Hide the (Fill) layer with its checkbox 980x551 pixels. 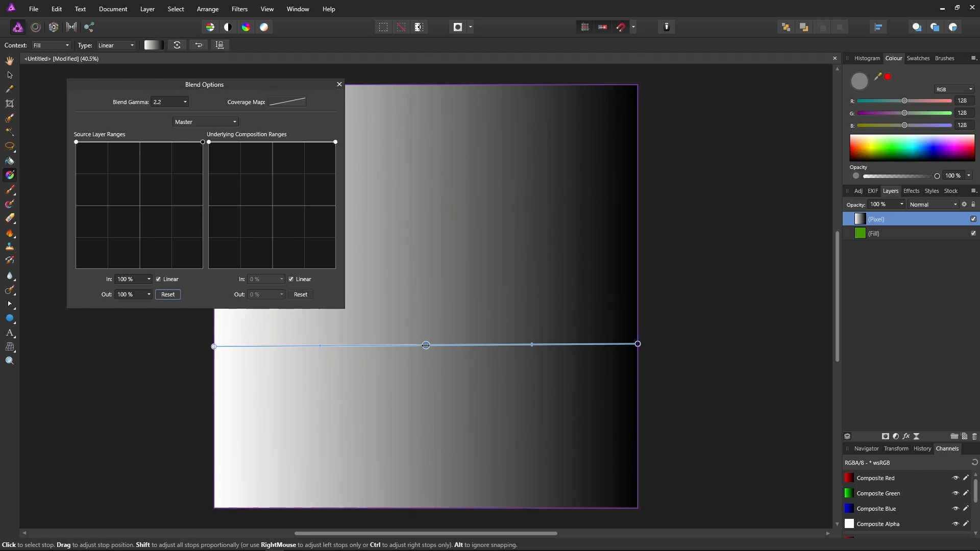(973, 233)
